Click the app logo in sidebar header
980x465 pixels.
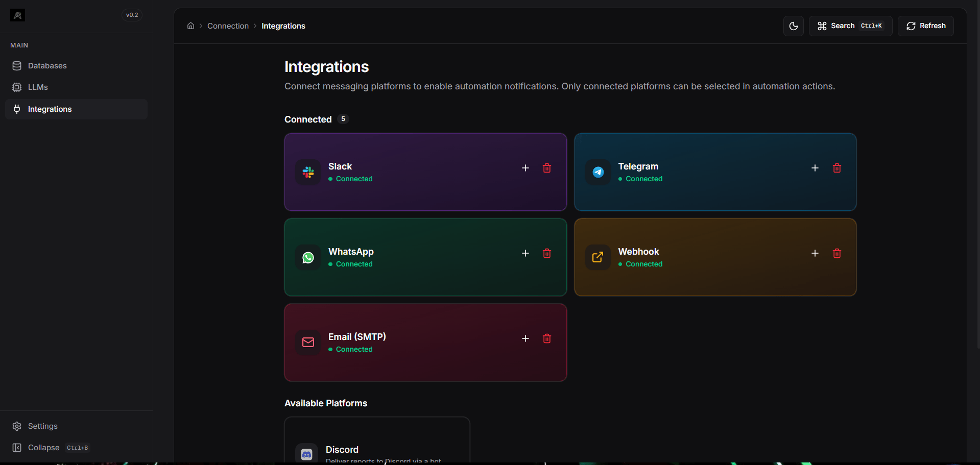tap(17, 15)
